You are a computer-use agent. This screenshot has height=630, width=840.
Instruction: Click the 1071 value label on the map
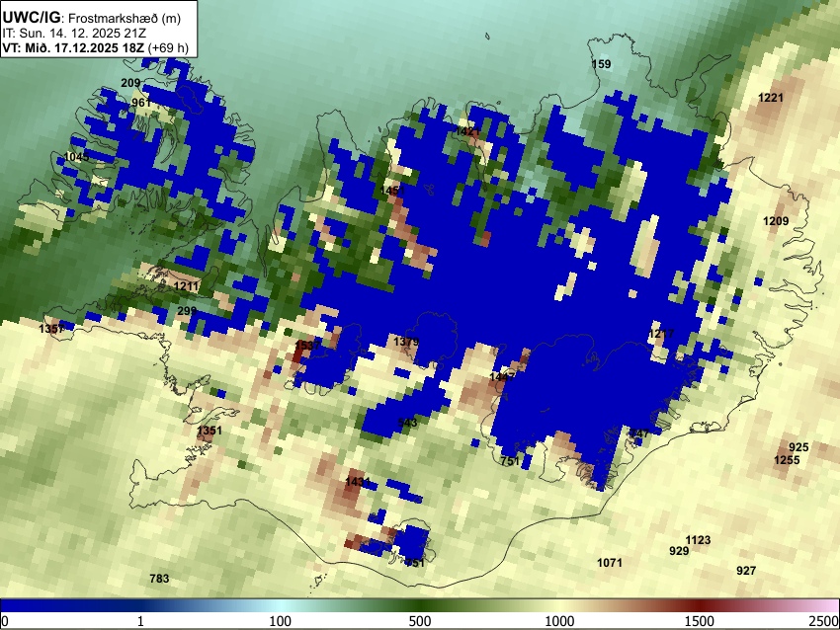pyautogui.click(x=610, y=563)
